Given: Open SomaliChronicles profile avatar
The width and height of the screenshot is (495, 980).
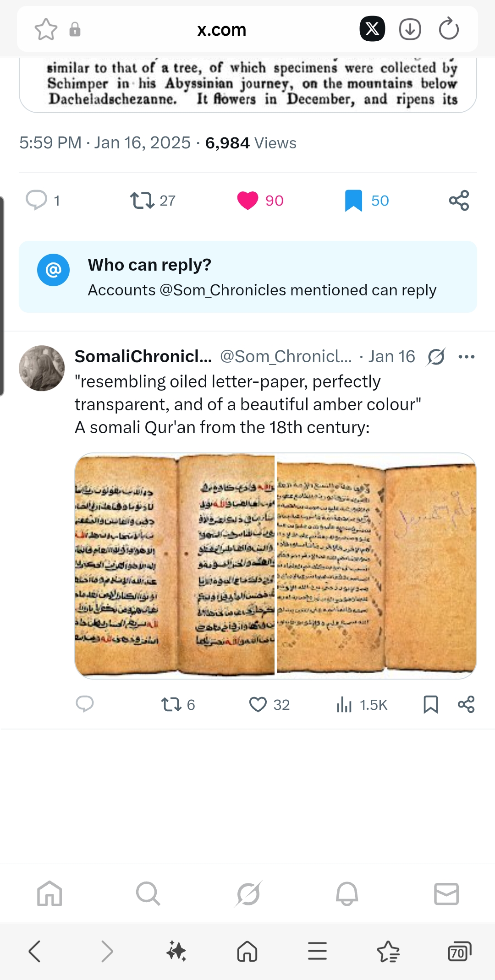Looking at the screenshot, I should click(42, 368).
